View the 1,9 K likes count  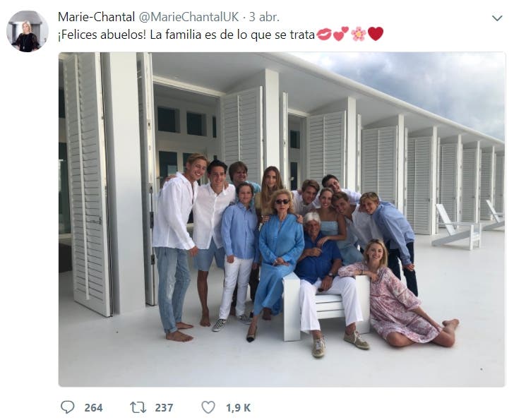(239, 408)
